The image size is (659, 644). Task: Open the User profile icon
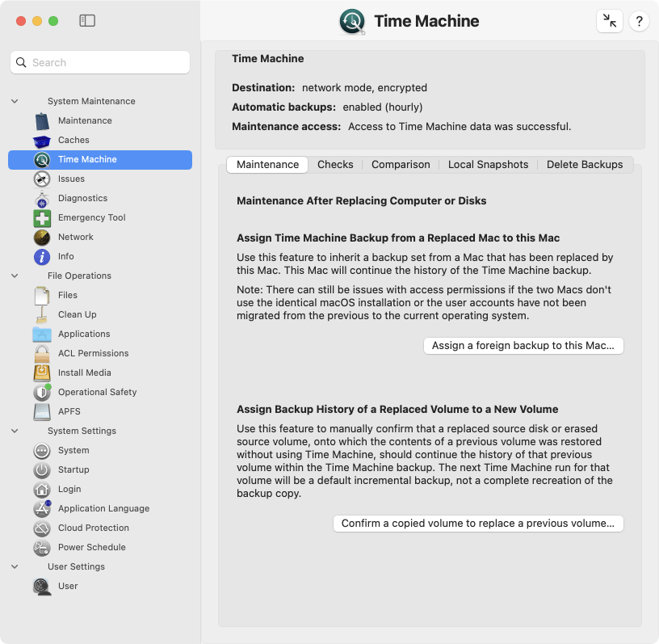click(42, 587)
